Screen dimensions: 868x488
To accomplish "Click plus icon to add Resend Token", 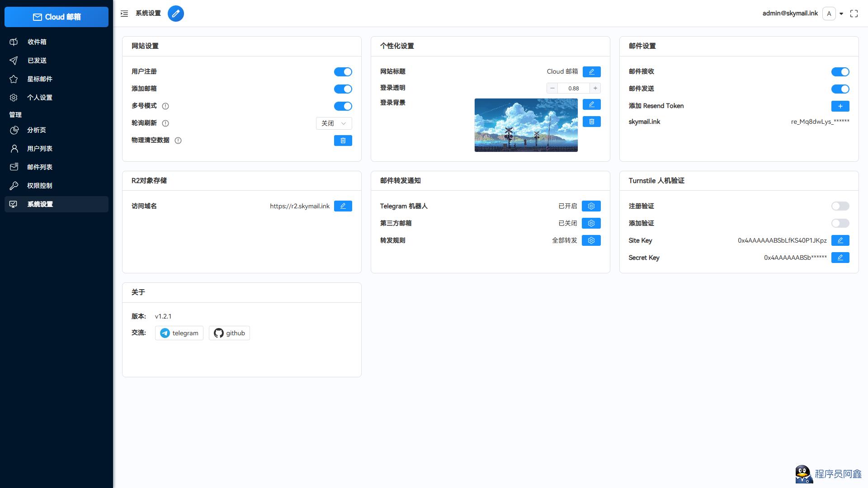I will tap(840, 106).
